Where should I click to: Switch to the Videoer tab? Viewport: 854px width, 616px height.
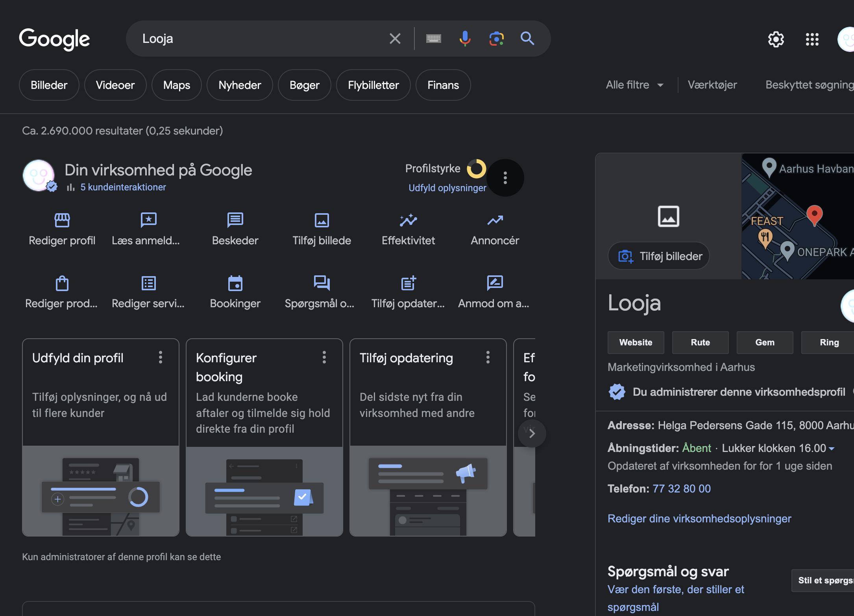pos(115,85)
